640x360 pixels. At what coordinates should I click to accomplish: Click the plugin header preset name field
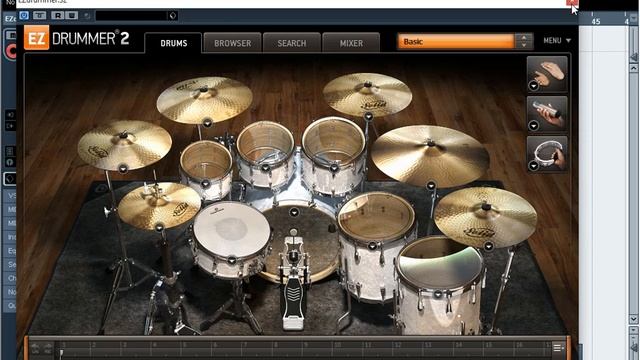[x=131, y=16]
